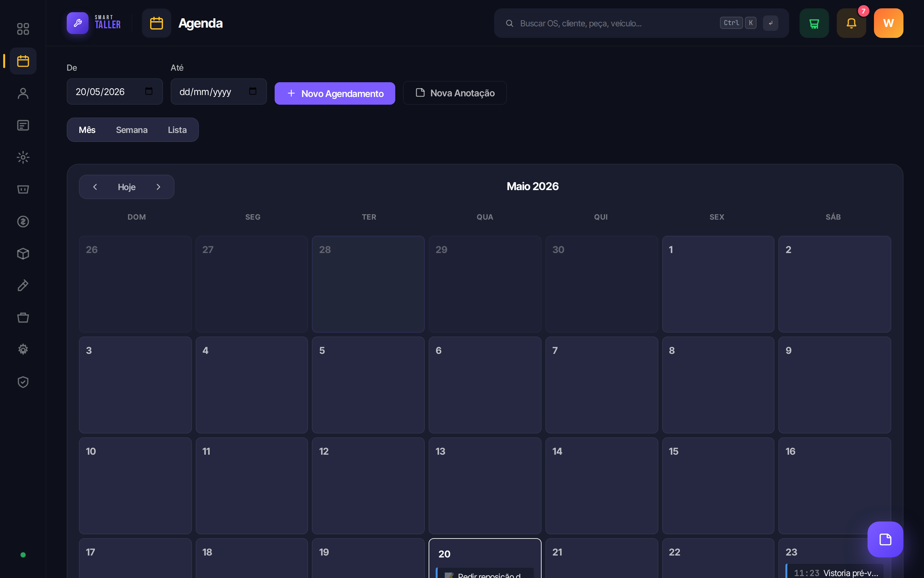924x578 pixels.
Task: Click the search magnifier icon
Action: click(509, 23)
